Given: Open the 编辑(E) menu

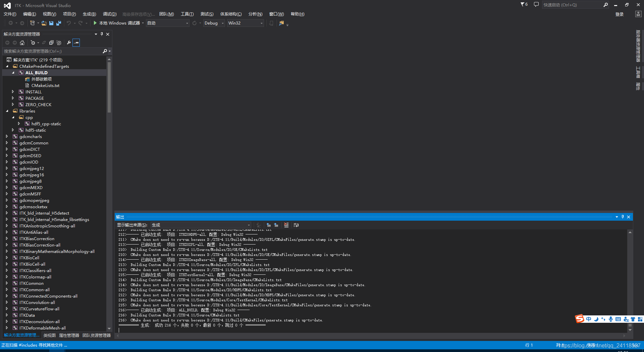Looking at the screenshot, I should [30, 14].
